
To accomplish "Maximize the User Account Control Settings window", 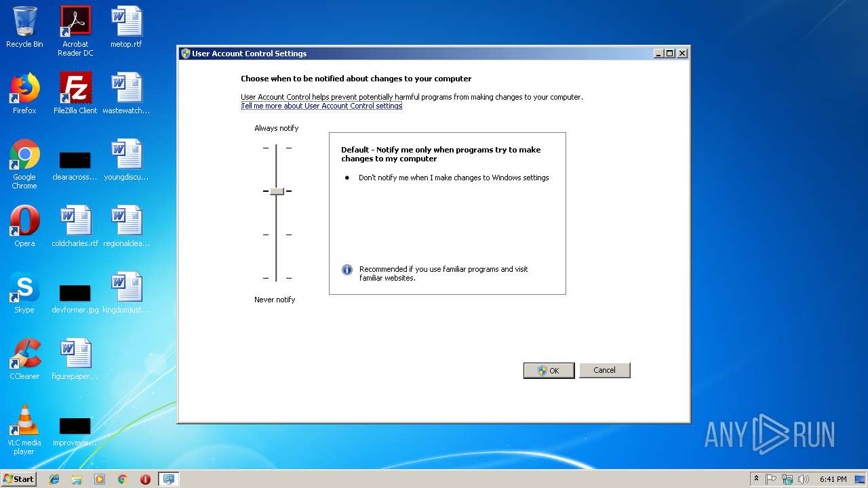I will (x=670, y=54).
